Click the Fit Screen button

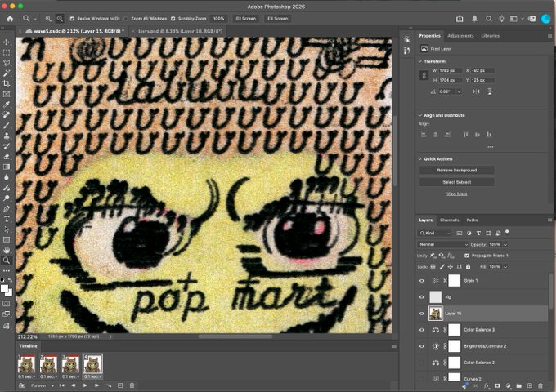tap(246, 19)
